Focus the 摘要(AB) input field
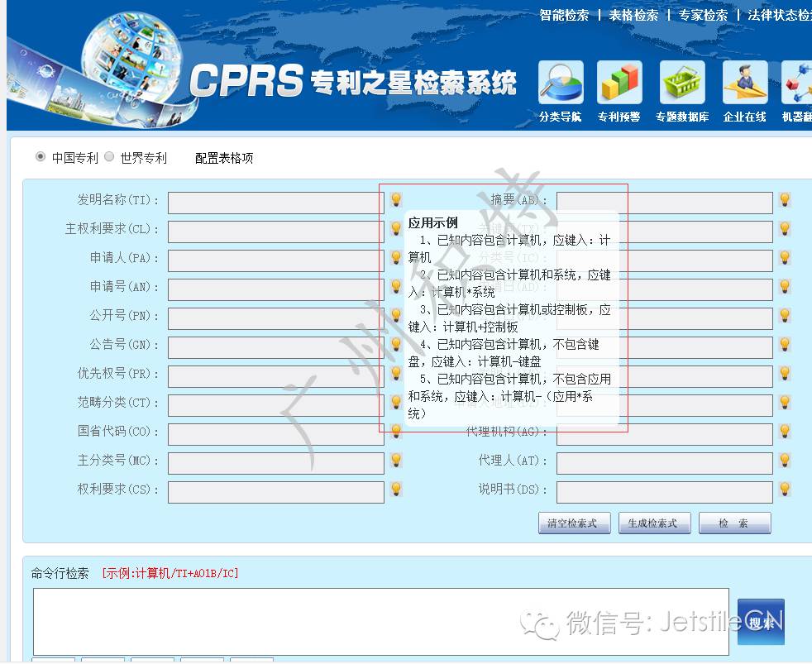 (x=665, y=203)
